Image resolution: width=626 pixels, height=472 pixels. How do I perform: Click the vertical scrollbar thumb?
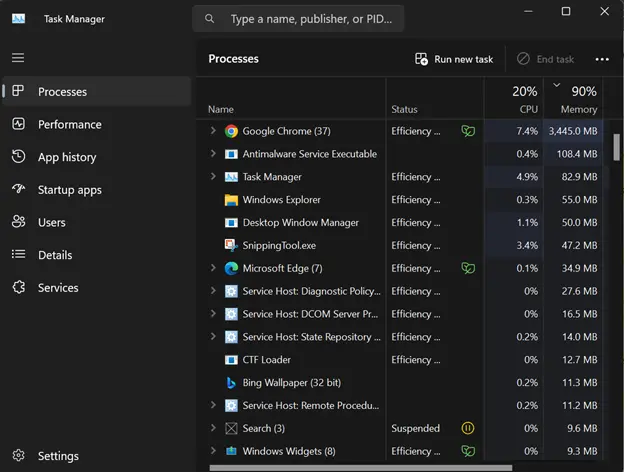pos(616,147)
